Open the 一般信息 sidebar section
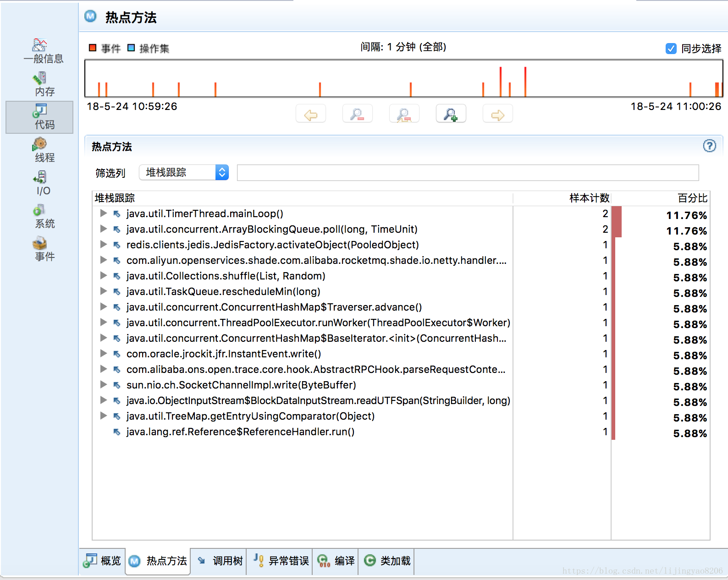Image resolution: width=728 pixels, height=580 pixels. (x=43, y=51)
